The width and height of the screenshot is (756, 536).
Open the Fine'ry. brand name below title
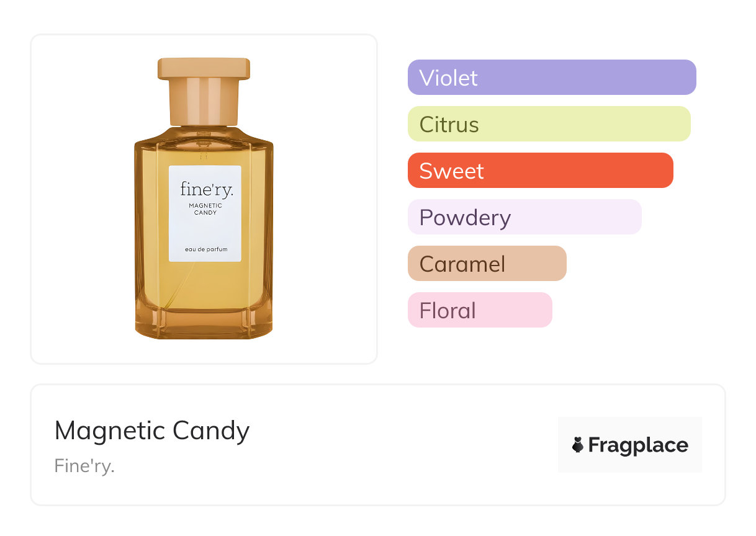click(84, 466)
